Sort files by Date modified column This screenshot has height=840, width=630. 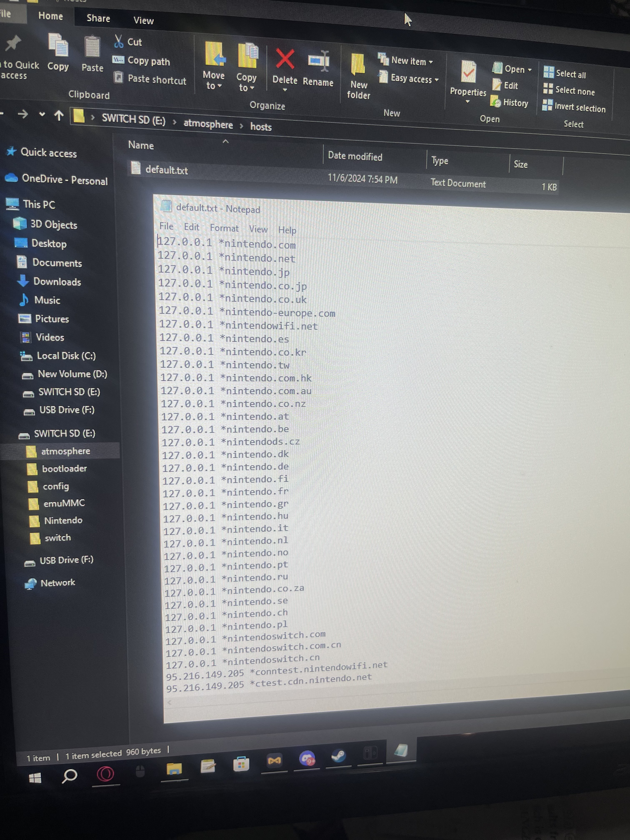coord(355,156)
